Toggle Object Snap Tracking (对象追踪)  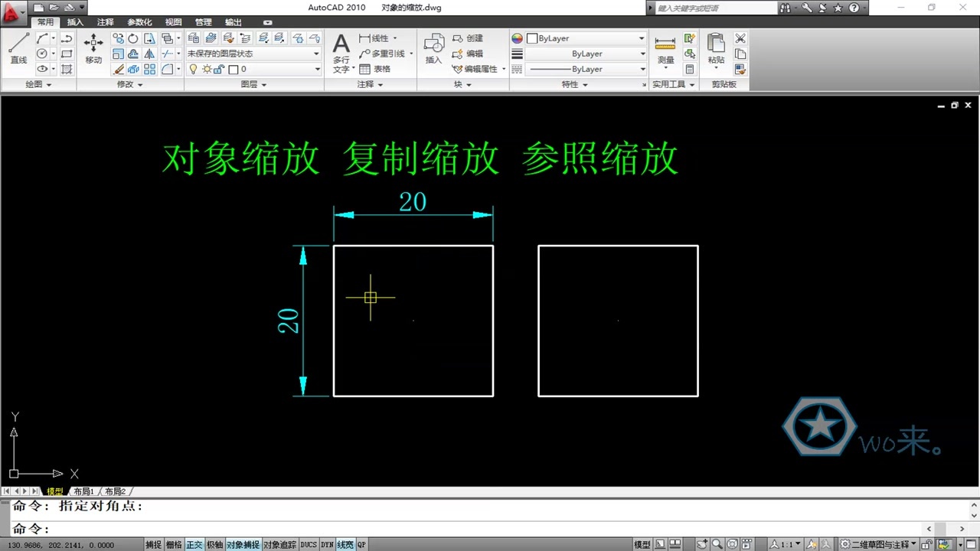[280, 544]
